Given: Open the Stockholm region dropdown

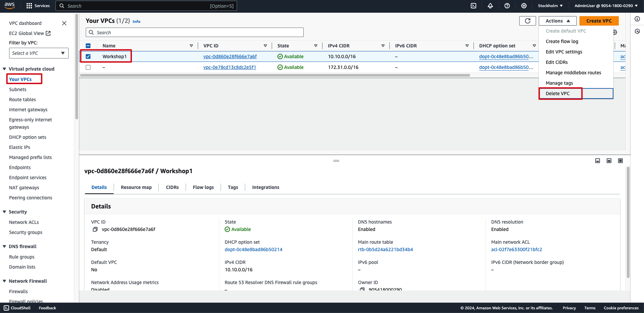Looking at the screenshot, I should 550,6.
